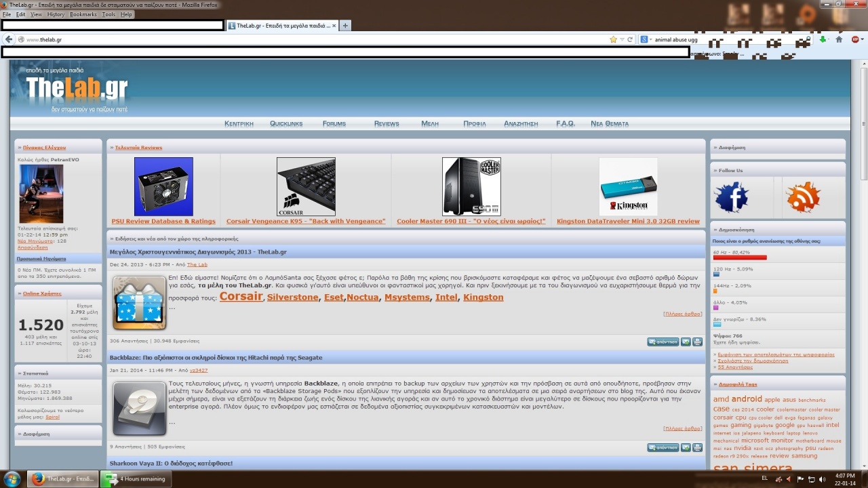Viewport: 868px width, 488px height.
Task: Open the RSS feed follow icon
Action: coord(804,197)
